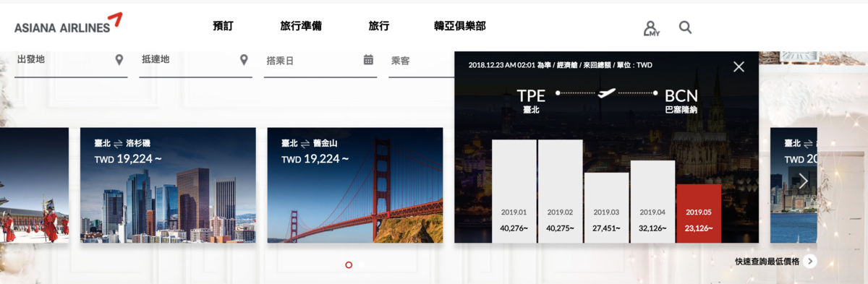Open the 臺北–舊金山 fare card
This screenshot has width=868, height=284.
point(355,185)
